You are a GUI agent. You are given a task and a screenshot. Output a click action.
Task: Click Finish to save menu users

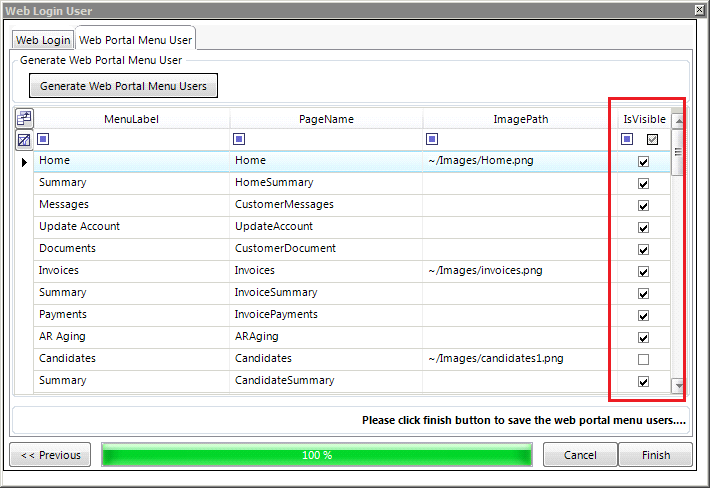[x=656, y=455]
